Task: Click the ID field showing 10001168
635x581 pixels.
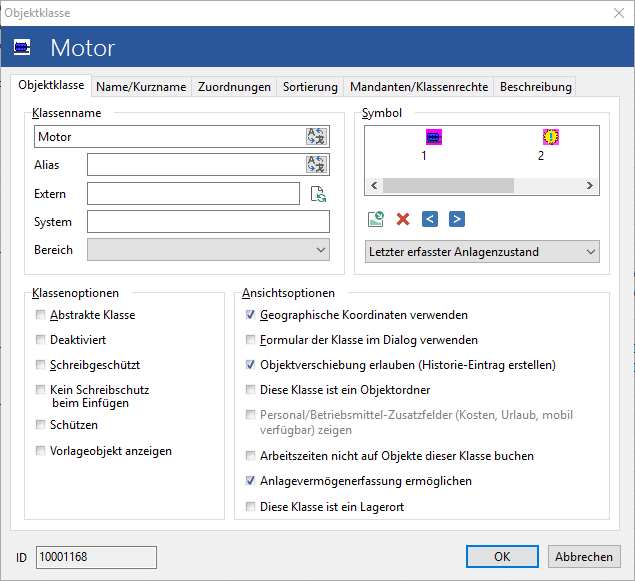Action: point(96,557)
